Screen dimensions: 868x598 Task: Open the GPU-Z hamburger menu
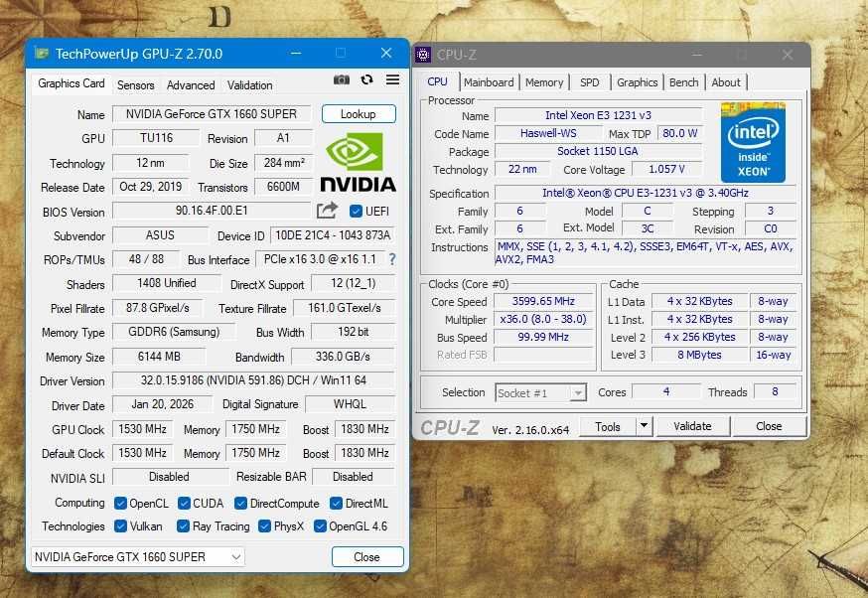(x=392, y=79)
